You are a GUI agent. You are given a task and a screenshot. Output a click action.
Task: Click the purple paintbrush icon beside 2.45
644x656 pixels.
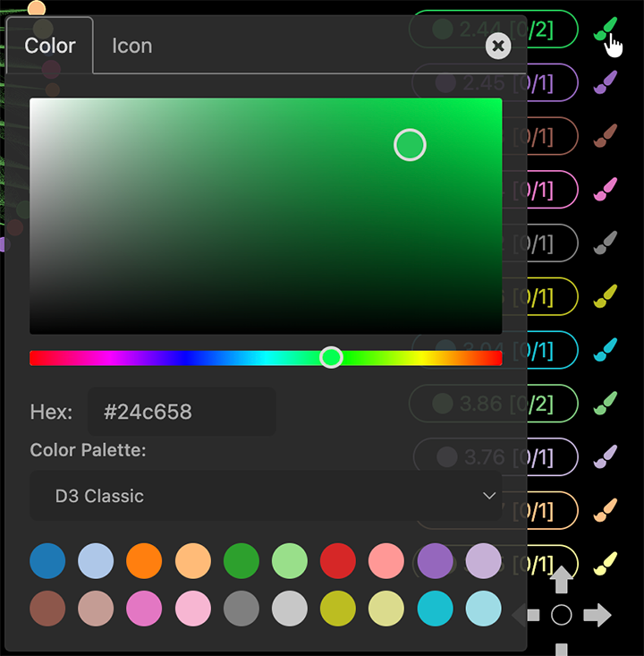tap(606, 82)
